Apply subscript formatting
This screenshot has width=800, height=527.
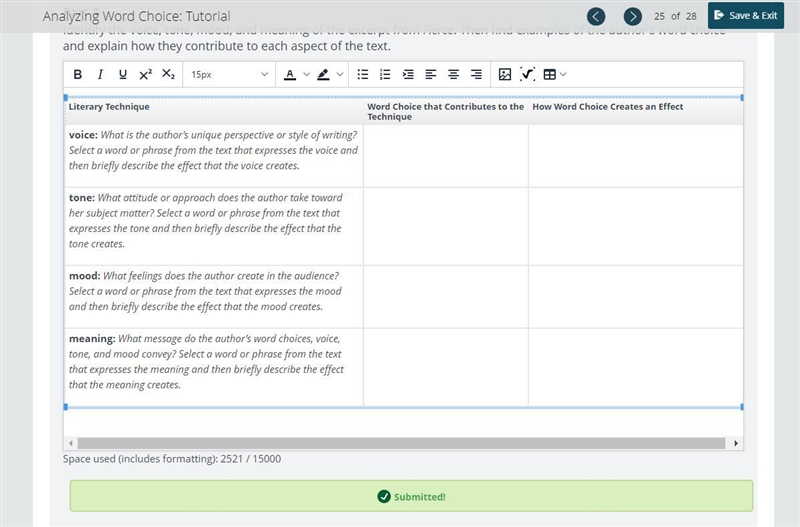[x=168, y=74]
